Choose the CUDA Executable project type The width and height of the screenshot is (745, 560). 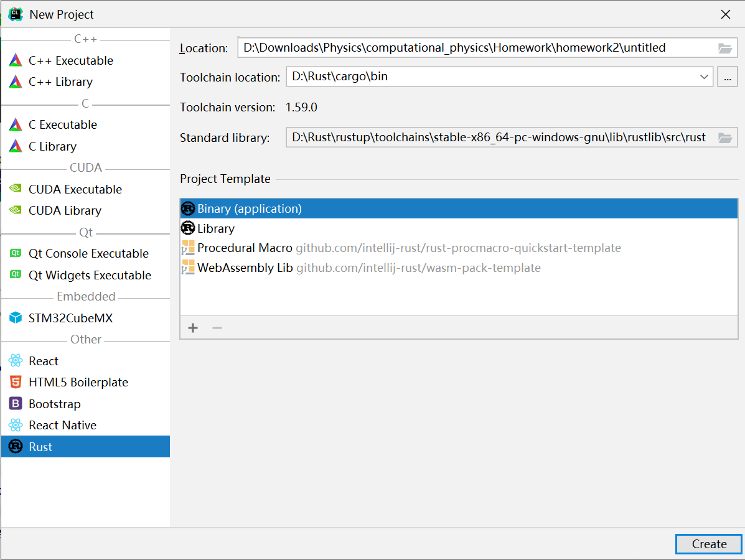coord(85,189)
